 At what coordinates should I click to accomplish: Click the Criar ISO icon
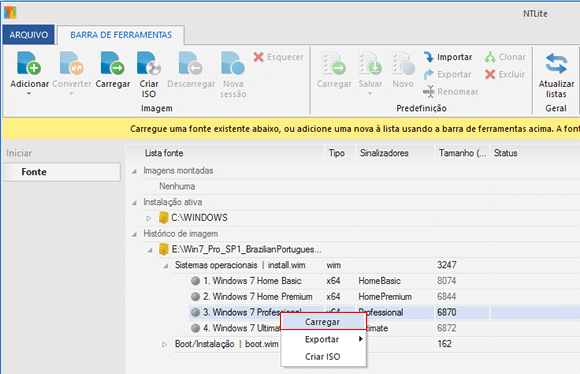pos(149,63)
